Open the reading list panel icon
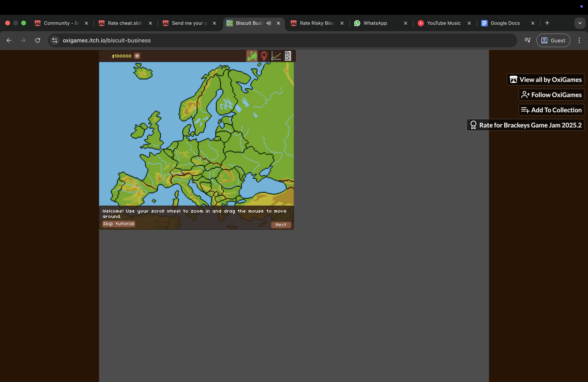Screen dimensions: 588x382 tap(527, 40)
